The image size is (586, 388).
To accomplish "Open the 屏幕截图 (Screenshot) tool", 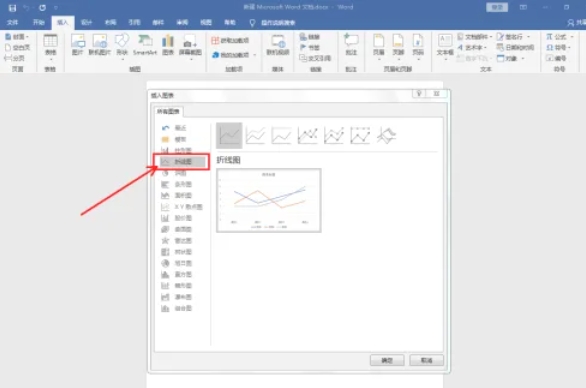I will pos(190,46).
